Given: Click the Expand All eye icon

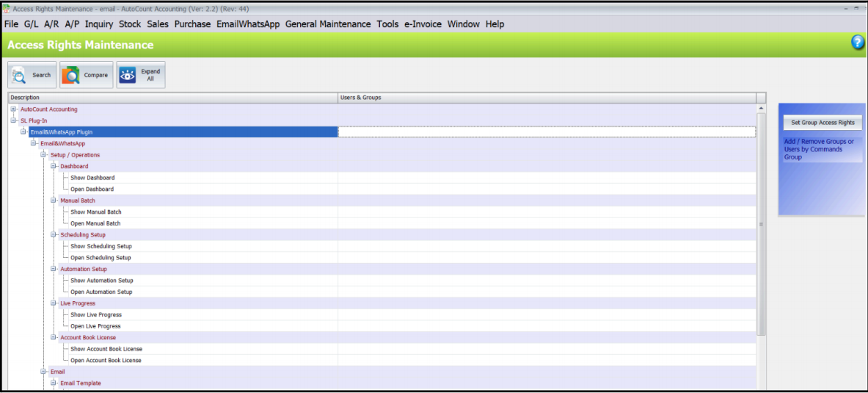Looking at the screenshot, I should tap(128, 75).
